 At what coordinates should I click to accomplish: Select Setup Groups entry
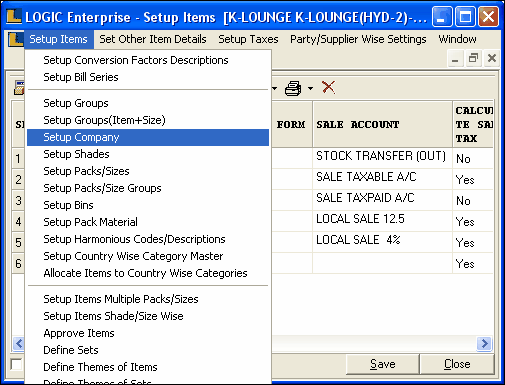(148, 103)
